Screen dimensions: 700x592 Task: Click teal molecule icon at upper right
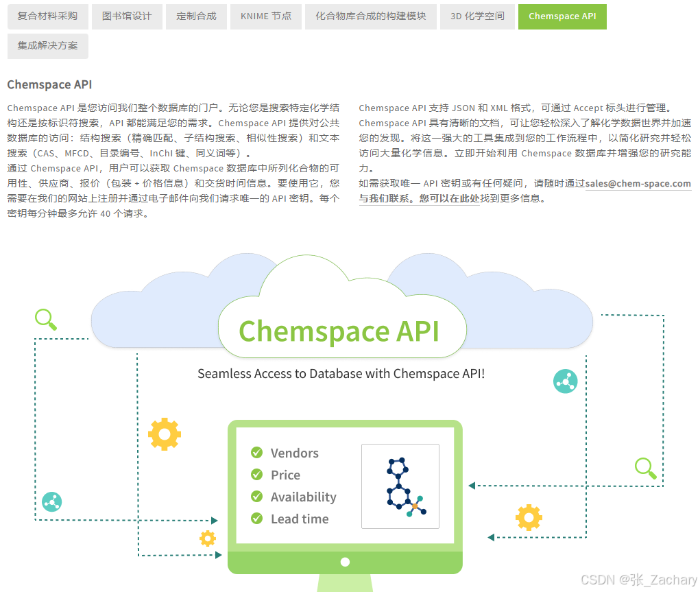point(565,381)
